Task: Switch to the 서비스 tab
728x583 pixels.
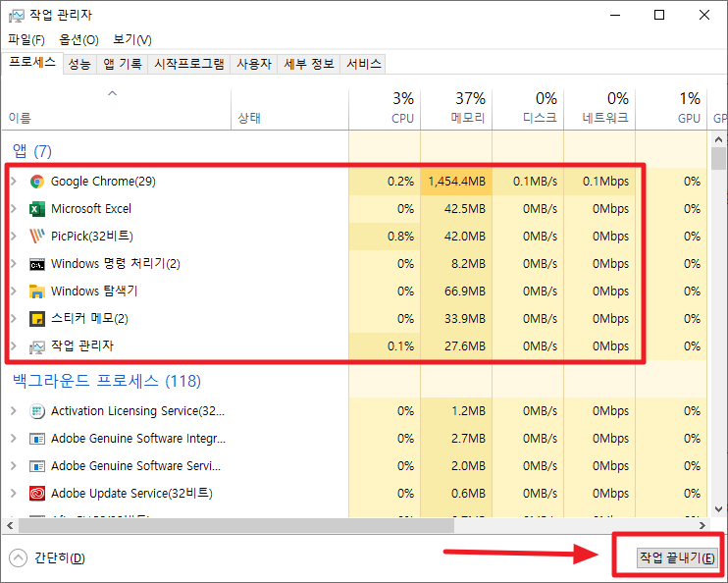Action: (364, 64)
